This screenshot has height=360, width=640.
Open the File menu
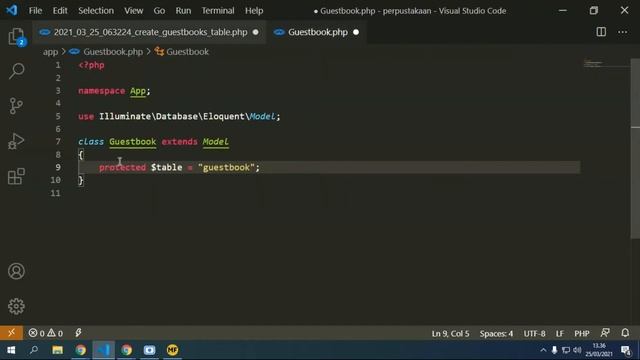[x=35, y=11]
